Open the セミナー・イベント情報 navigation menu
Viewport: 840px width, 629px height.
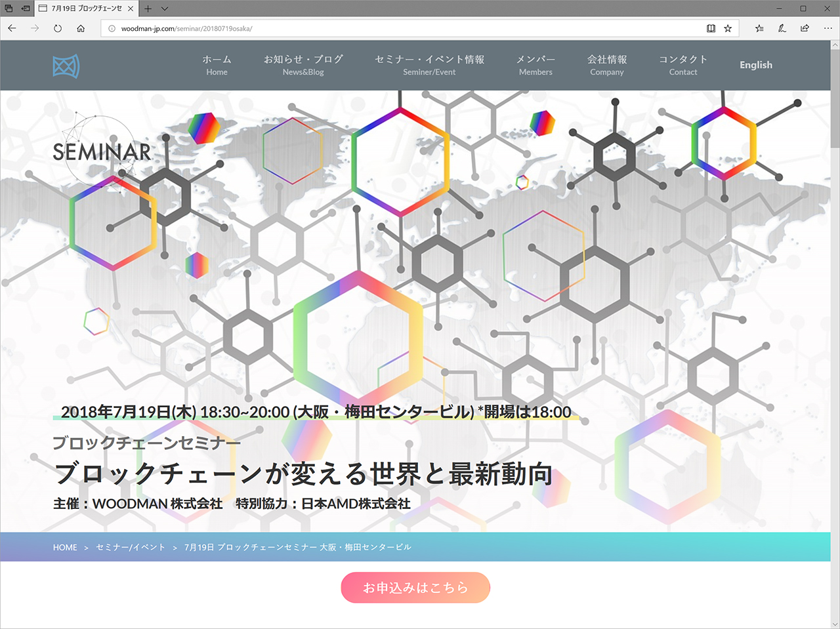(x=429, y=64)
